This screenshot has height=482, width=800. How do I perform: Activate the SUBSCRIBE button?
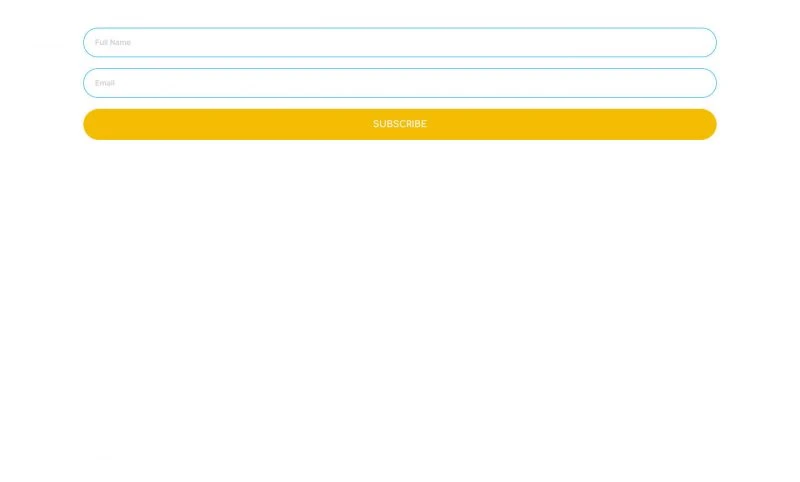coord(399,124)
